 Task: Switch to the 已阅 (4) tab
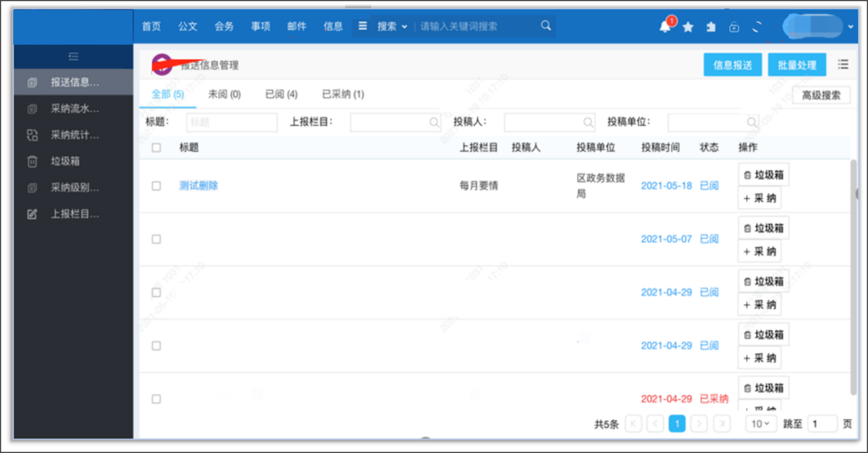tap(281, 94)
